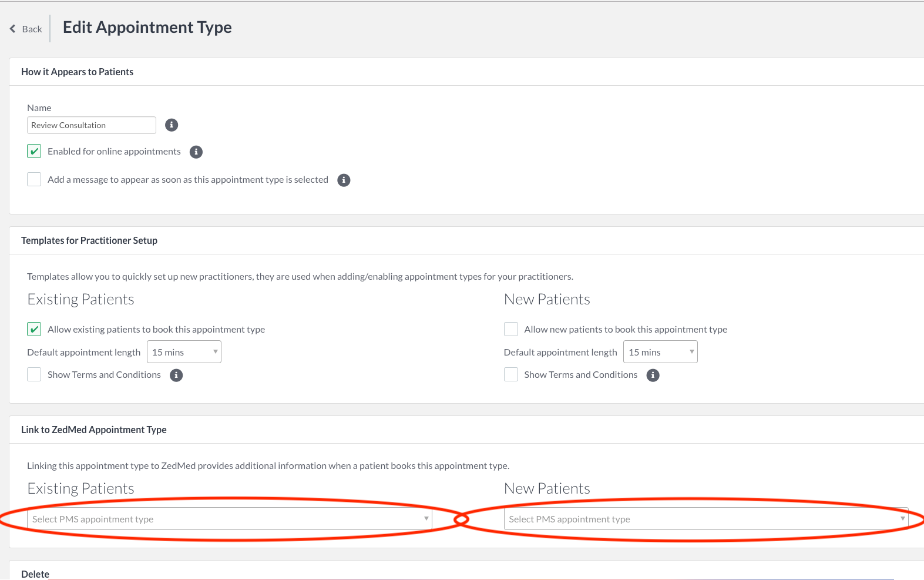Screen dimensions: 924x580
Task: Click Link to ZedMed Appointment Type heading
Action: (94, 430)
